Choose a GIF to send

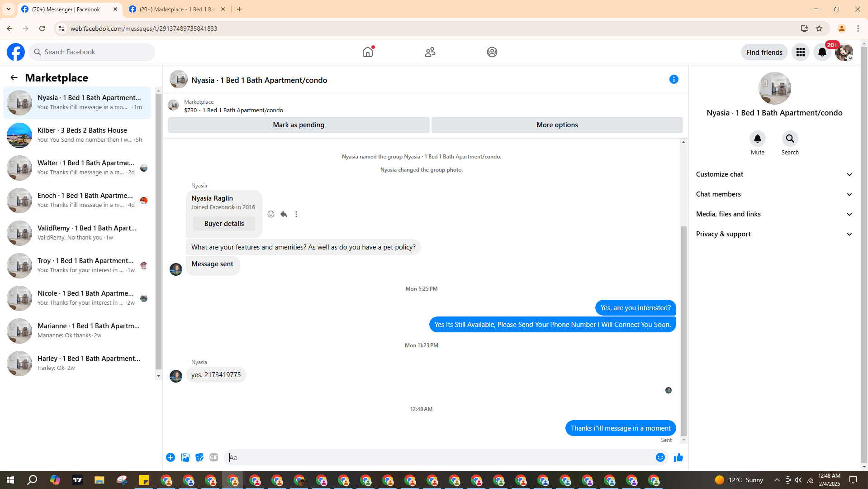(214, 457)
